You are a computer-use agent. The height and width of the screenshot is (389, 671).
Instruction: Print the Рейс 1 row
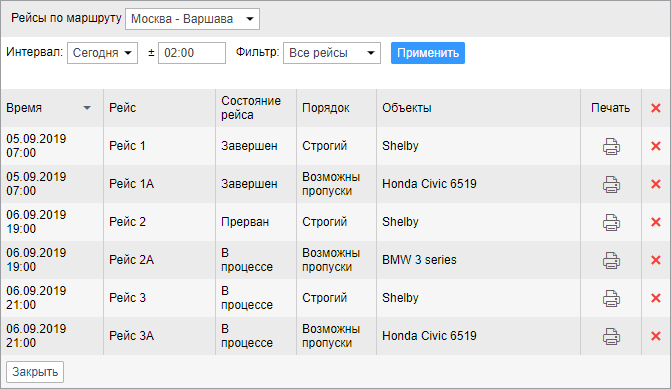pos(611,146)
